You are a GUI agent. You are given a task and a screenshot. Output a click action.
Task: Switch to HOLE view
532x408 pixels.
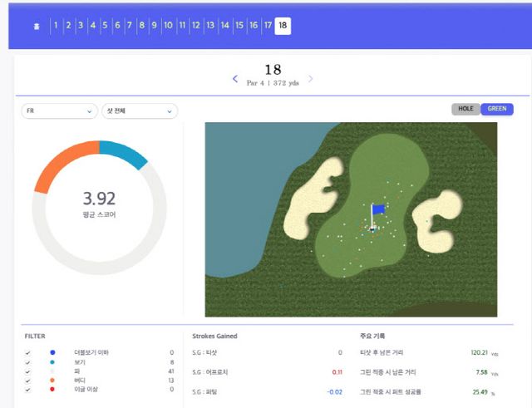tap(465, 109)
